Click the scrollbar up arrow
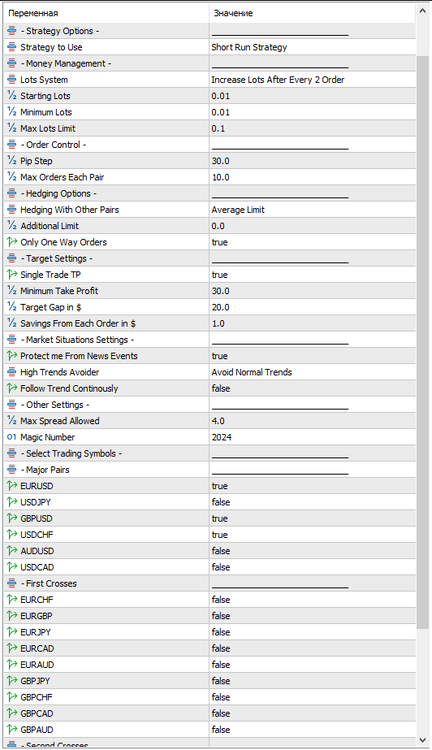 (422, 11)
